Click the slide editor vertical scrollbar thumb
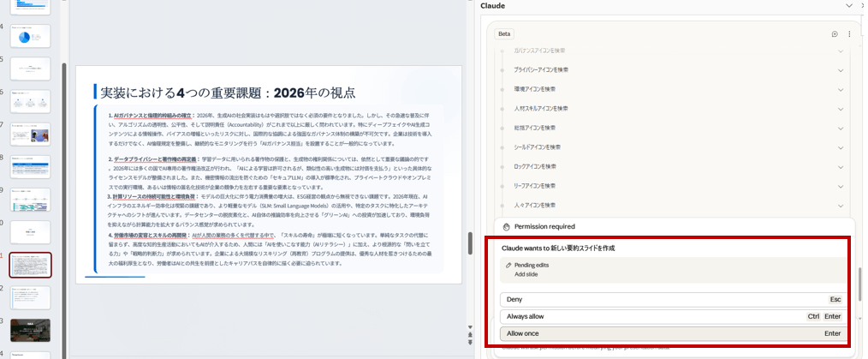Screen dimensions: 868x359 (x=469, y=243)
